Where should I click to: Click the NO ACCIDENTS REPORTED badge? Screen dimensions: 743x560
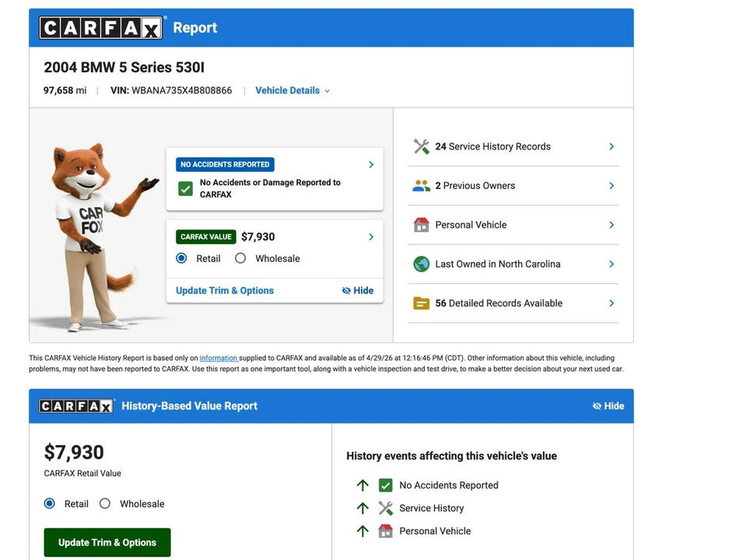coord(225,164)
